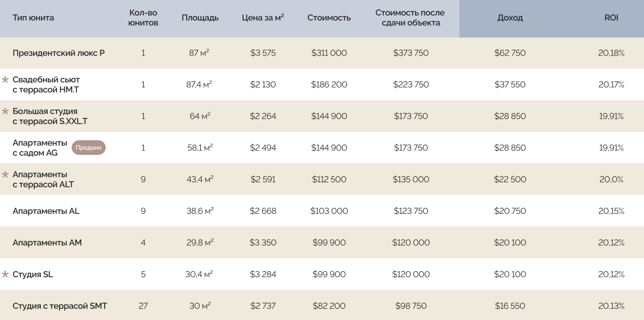Image resolution: width=644 pixels, height=320 pixels.
Task: Click the 87,4 м² area cell
Action: pos(200,84)
